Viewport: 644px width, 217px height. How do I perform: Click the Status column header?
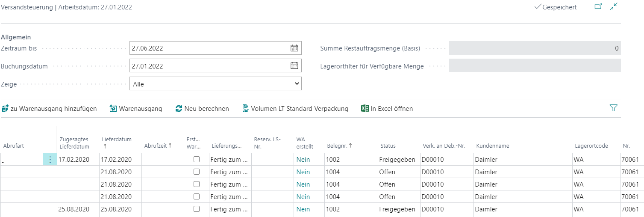pos(388,146)
